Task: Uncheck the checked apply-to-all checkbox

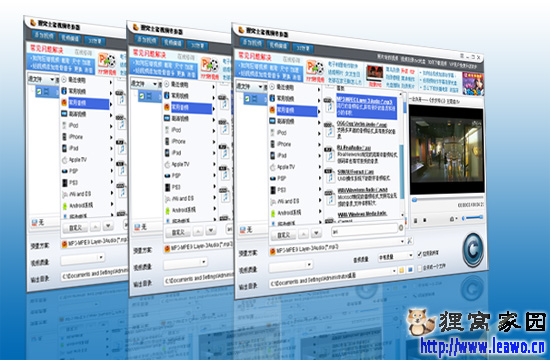Action: coord(420,254)
